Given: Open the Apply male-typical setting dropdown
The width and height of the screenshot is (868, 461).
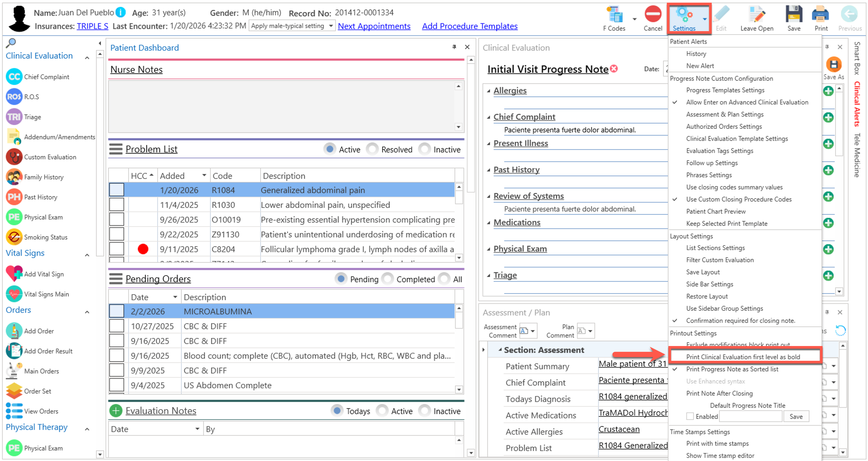Looking at the screenshot, I should pos(331,26).
